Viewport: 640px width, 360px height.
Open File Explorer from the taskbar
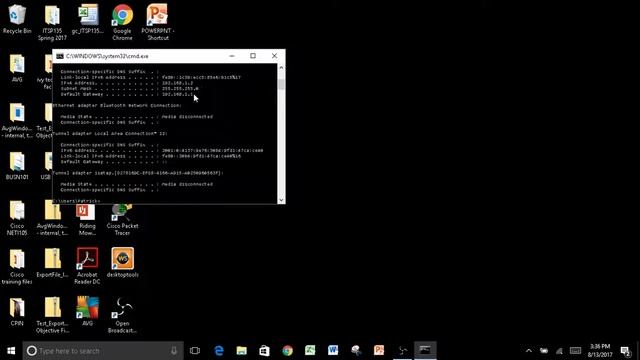[x=242, y=351]
